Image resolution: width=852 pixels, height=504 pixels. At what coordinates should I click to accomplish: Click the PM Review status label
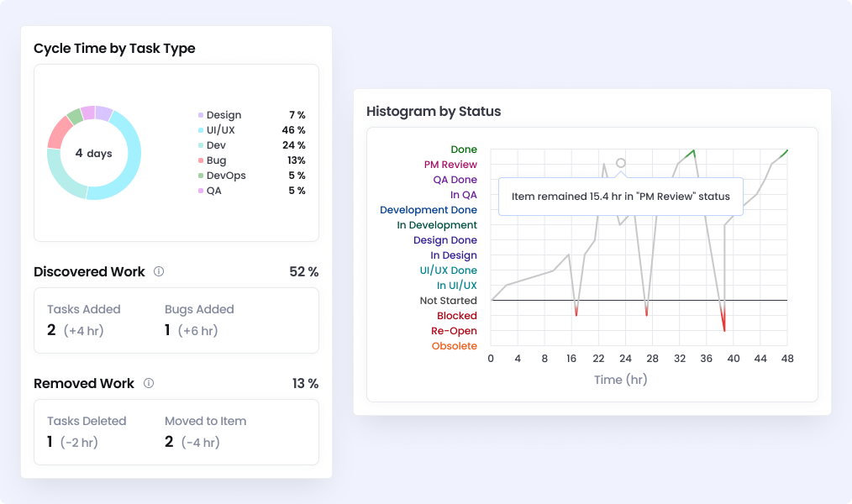click(450, 165)
